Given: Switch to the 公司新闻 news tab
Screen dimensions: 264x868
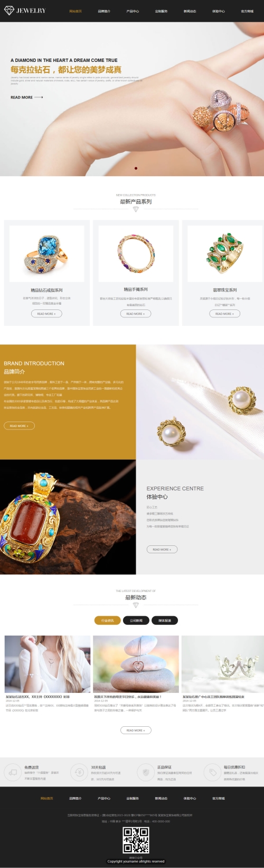Looking at the screenshot, I should point(136,620).
